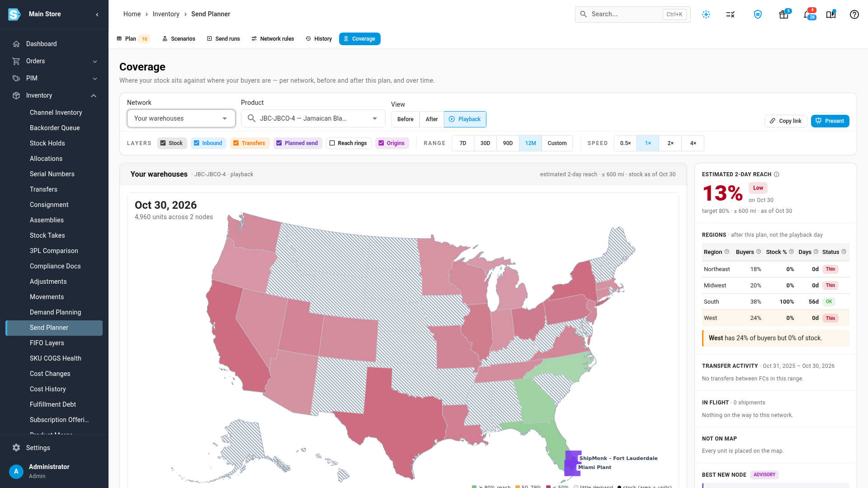Click the Present button
This screenshot has height=488, width=868.
tap(830, 121)
